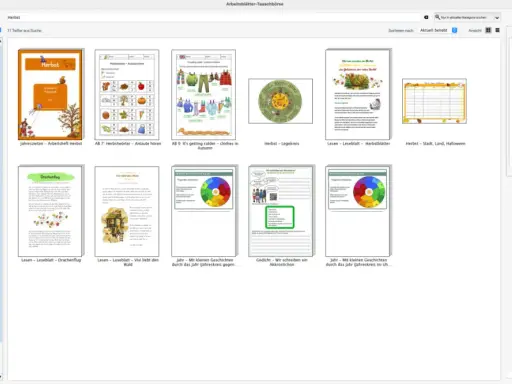Open the 'Sortieren nach' sort dropdown
This screenshot has height=384, width=512.
438,30
